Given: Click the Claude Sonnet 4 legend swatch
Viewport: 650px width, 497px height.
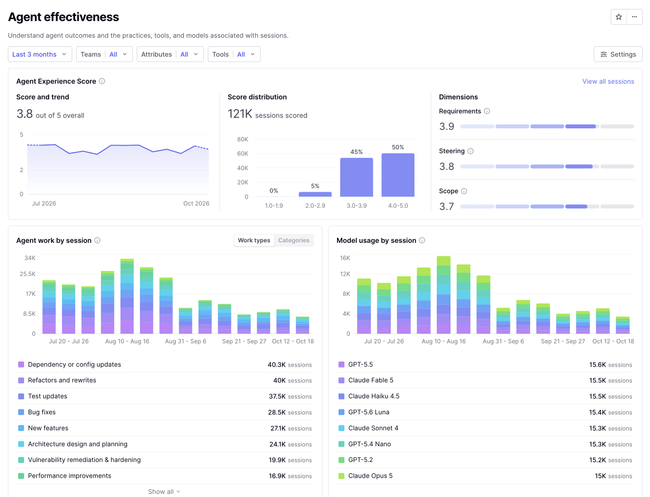Looking at the screenshot, I should pos(342,428).
